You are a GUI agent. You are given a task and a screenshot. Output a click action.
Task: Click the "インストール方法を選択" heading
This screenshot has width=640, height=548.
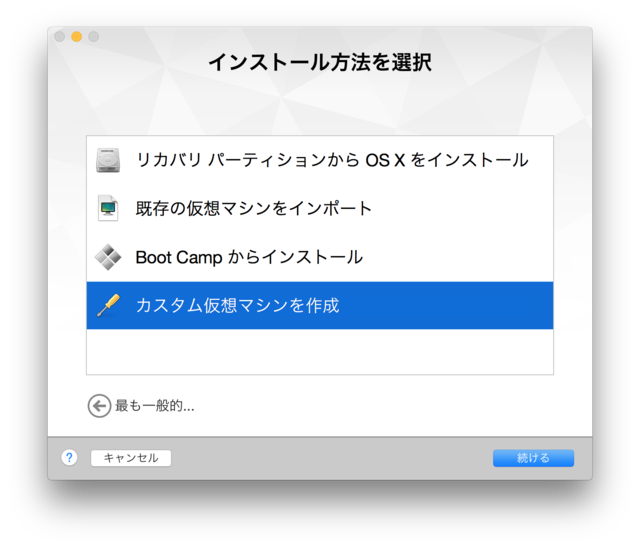click(320, 62)
